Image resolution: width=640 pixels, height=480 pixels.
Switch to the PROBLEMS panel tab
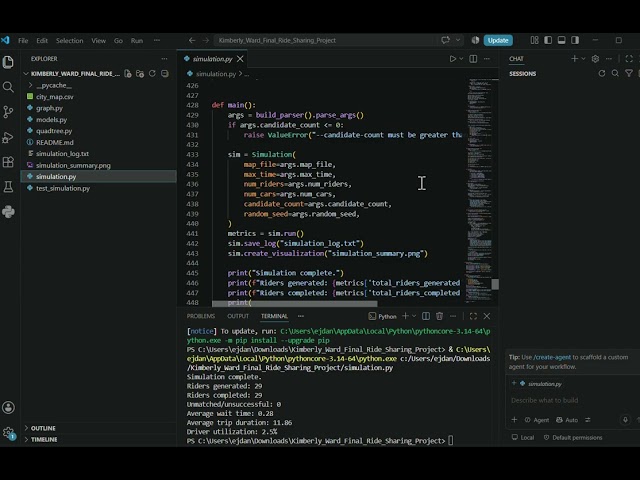point(201,316)
